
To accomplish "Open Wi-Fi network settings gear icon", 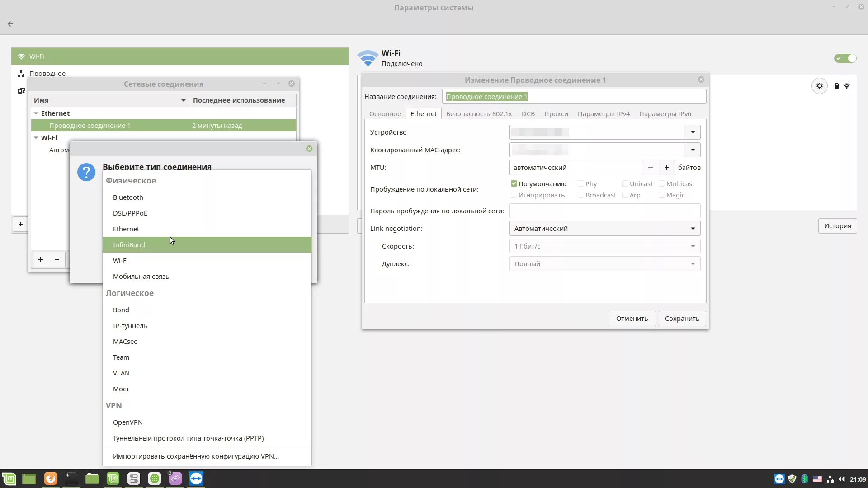I will (x=819, y=86).
